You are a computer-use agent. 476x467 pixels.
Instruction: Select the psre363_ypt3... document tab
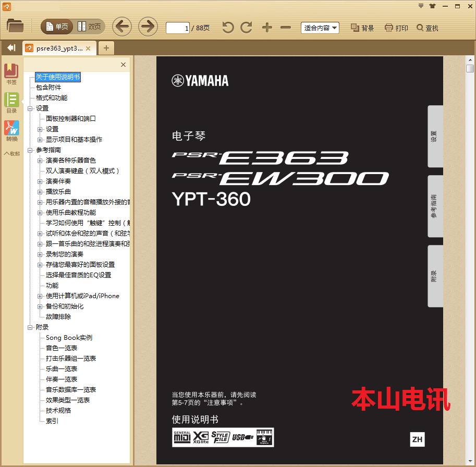(x=59, y=48)
